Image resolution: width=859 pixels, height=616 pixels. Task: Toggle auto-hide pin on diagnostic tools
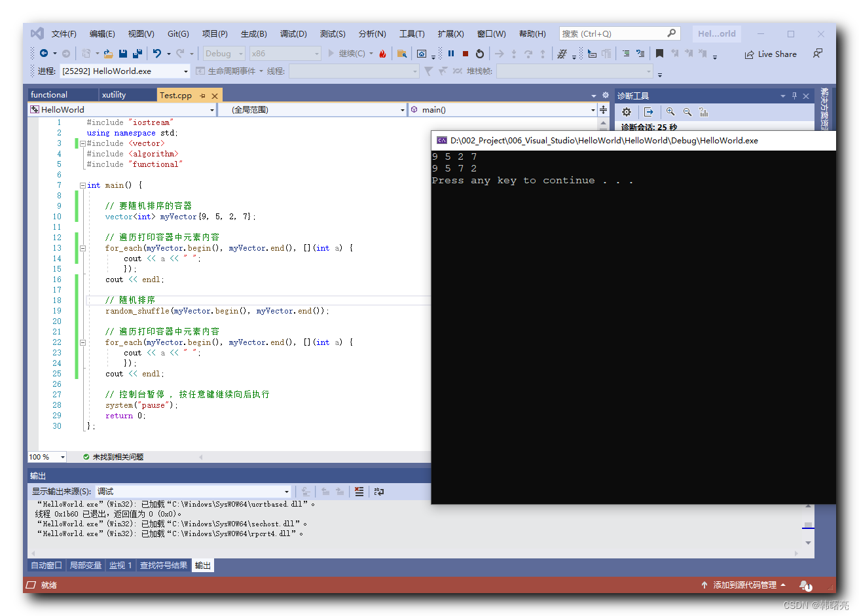point(794,96)
